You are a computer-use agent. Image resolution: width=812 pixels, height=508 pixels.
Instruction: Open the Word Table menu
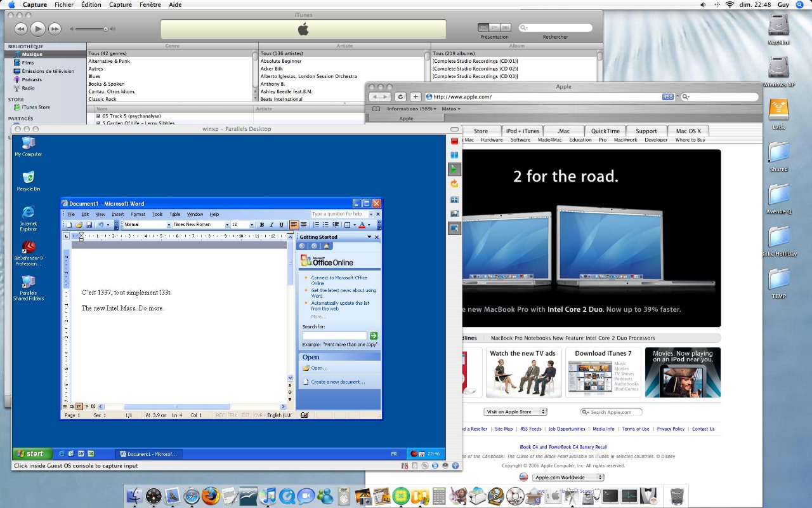(174, 214)
